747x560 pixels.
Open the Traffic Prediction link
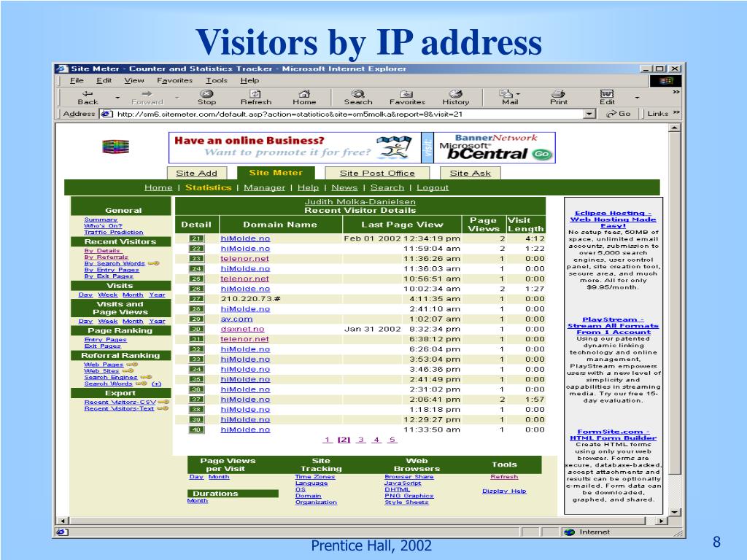tap(113, 233)
